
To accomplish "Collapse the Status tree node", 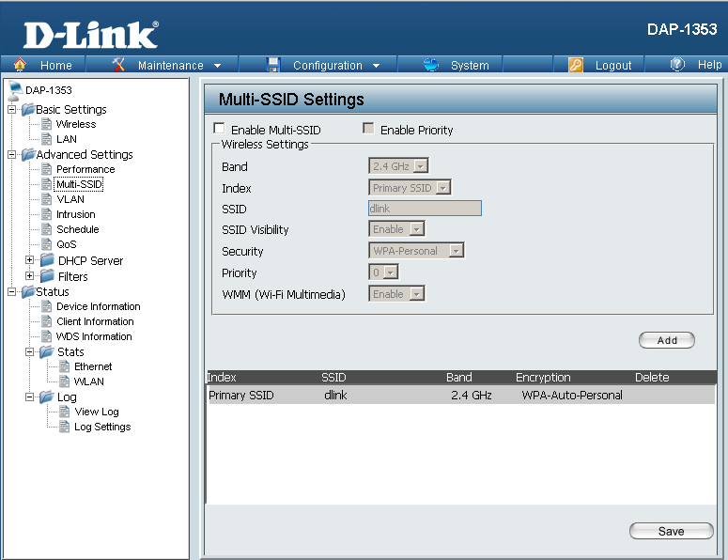I will [x=11, y=291].
